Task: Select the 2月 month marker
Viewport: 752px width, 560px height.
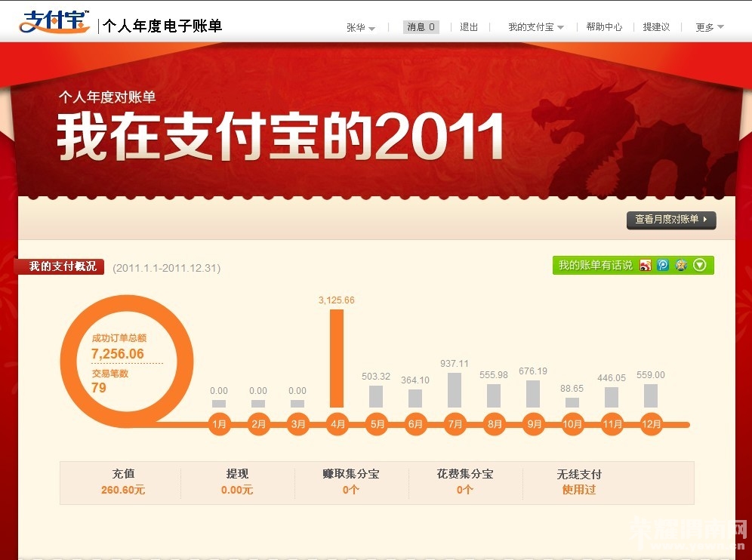Action: coord(258,424)
